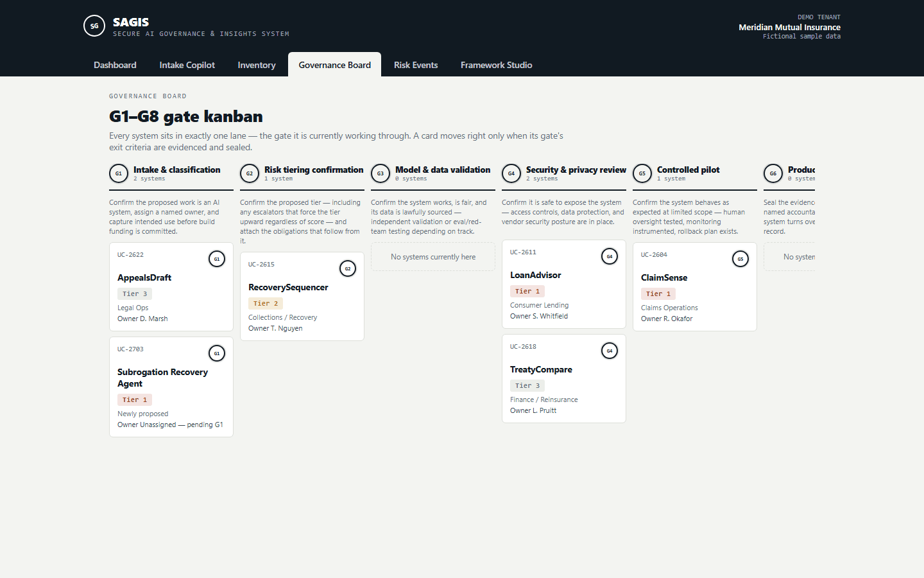This screenshot has height=578, width=924.
Task: Open the LoanAdvisor card title
Action: click(536, 275)
